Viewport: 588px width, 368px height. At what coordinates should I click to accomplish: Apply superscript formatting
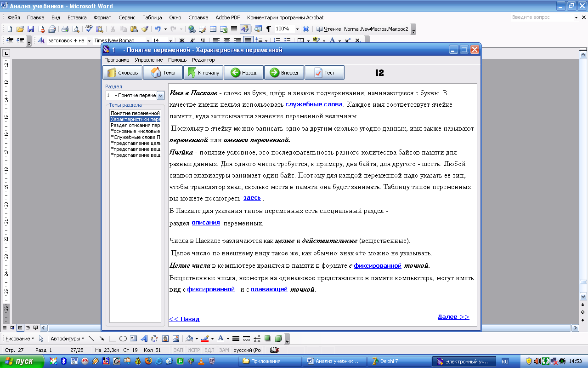click(x=348, y=41)
